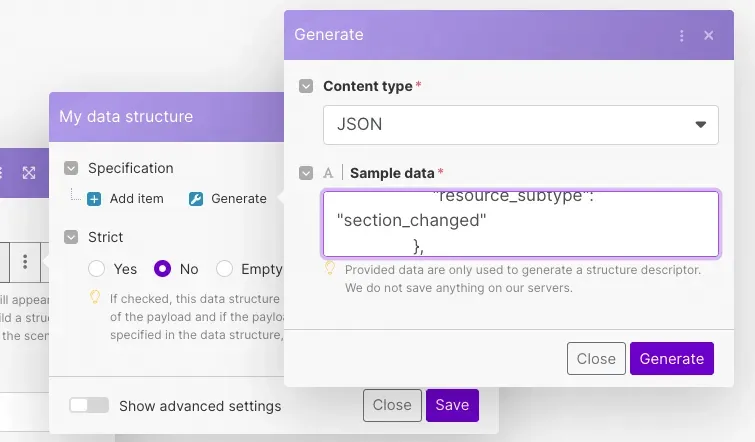Collapse the Content type field arrow
Screen dimensions: 755x442
pyautogui.click(x=306, y=86)
